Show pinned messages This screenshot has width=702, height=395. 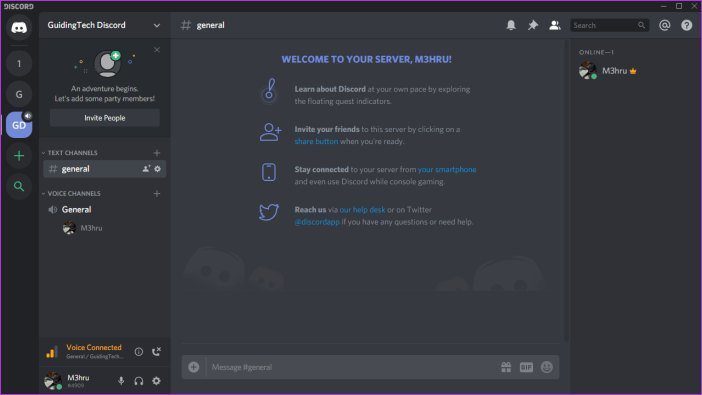click(533, 25)
